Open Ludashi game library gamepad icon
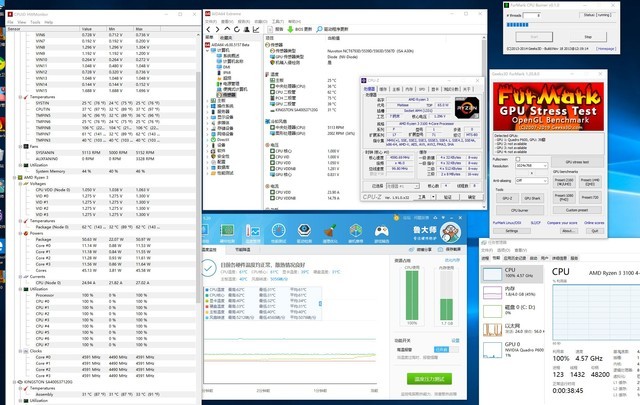Viewport: 640px width, 405px height. (x=381, y=233)
